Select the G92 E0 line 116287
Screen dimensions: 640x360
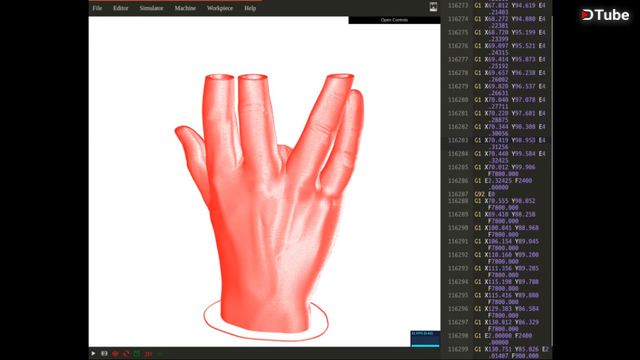tap(497, 194)
